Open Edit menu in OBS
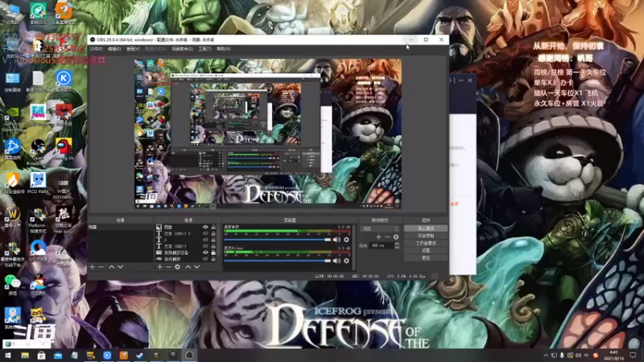Image resolution: width=644 pixels, height=362 pixels. pos(114,49)
